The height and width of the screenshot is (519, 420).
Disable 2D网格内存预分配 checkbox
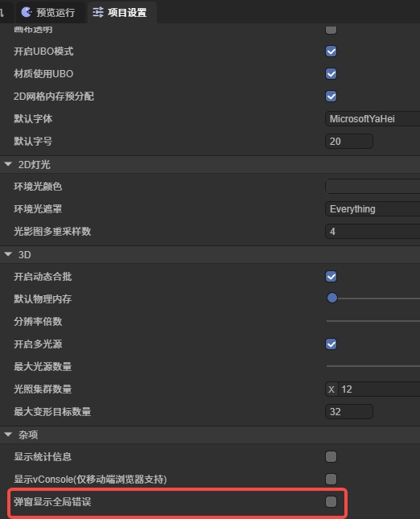(x=331, y=97)
